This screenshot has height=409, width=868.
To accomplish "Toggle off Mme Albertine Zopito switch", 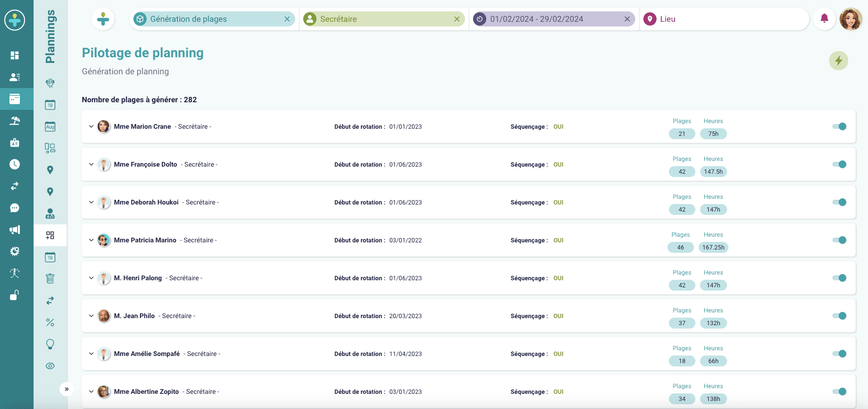I will coord(840,391).
